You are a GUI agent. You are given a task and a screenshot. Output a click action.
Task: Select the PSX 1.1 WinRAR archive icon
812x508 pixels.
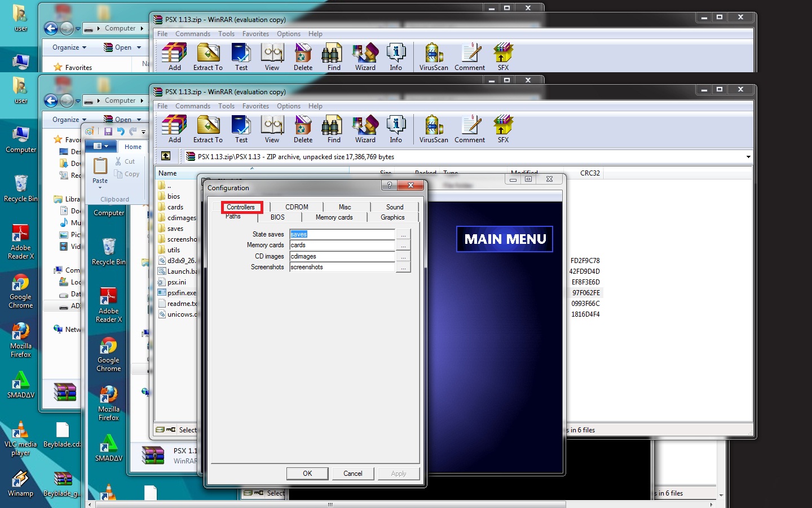click(x=153, y=455)
